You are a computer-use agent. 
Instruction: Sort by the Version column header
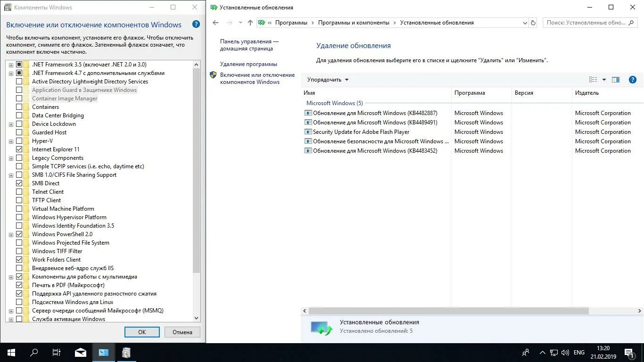[x=542, y=93]
